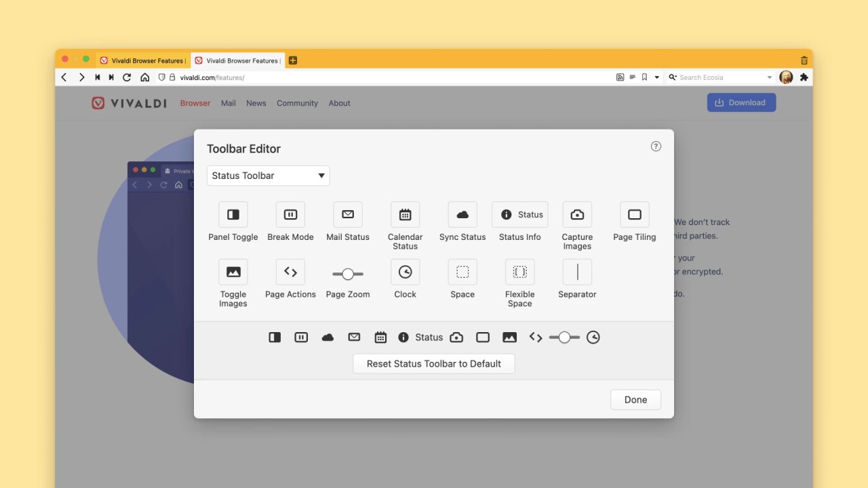Select the Page Tiling icon
The image size is (868, 488).
634,214
